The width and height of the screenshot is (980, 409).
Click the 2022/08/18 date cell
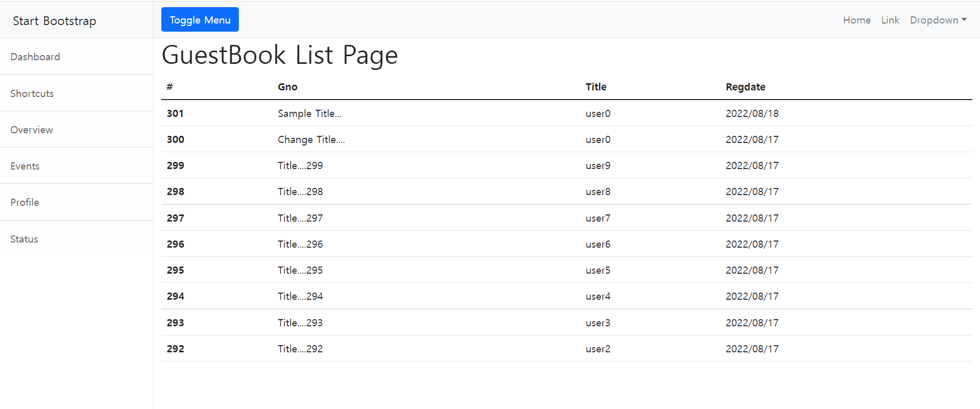(752, 113)
